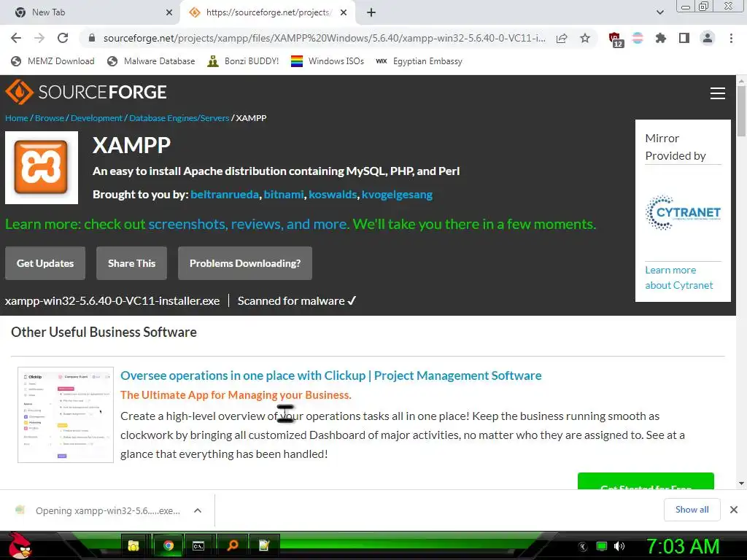The image size is (747, 560).
Task: Open Learn more about Cytranet link
Action: 679,278
